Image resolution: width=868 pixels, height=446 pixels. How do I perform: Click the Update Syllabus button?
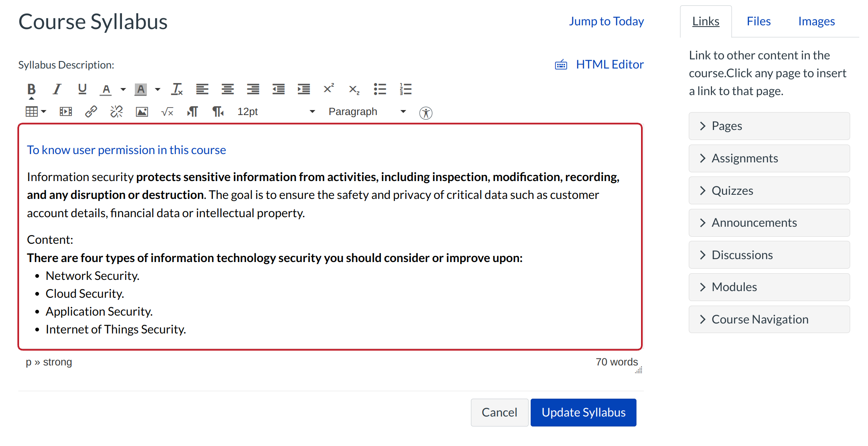pos(583,412)
